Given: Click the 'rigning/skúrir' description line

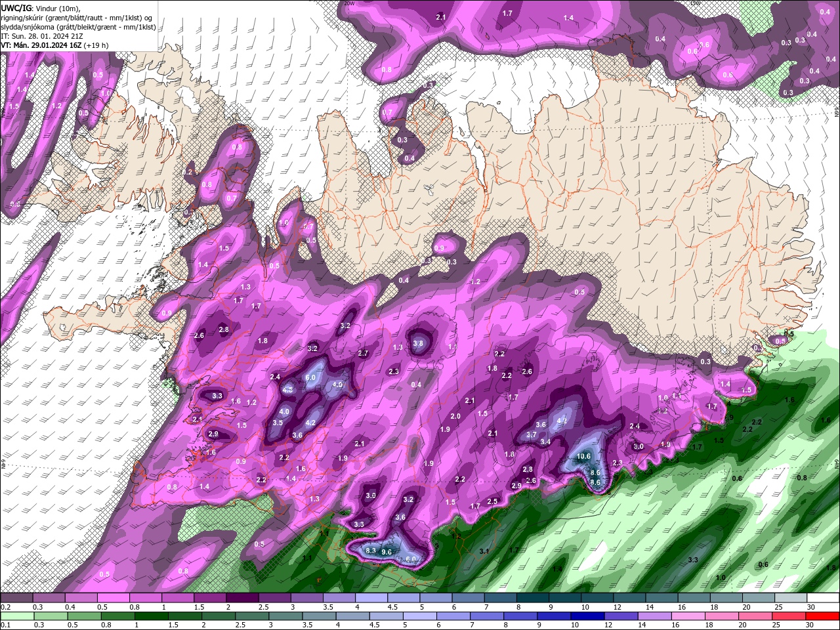Looking at the screenshot, I should tap(77, 18).
